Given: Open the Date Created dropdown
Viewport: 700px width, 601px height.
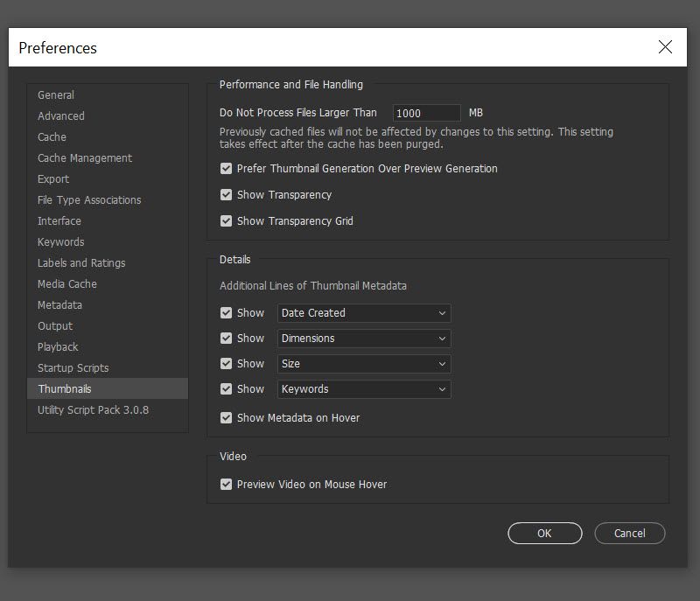Looking at the screenshot, I should click(364, 313).
